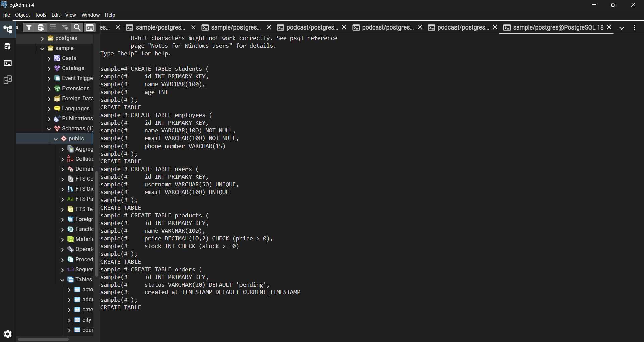Click the View Data grid toolbar icon
The width and height of the screenshot is (644, 342).
click(x=53, y=27)
